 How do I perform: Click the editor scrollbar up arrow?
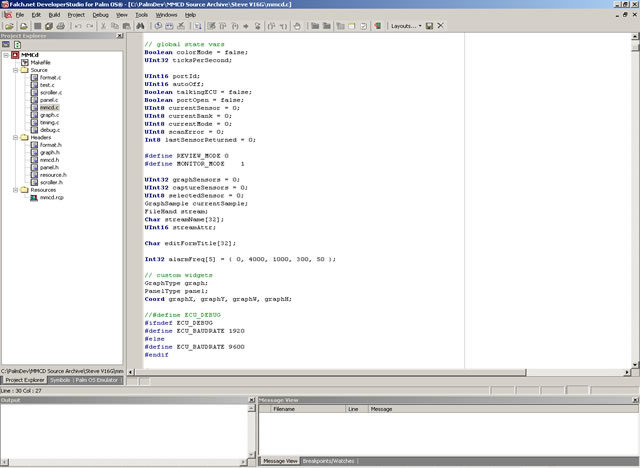click(x=635, y=38)
